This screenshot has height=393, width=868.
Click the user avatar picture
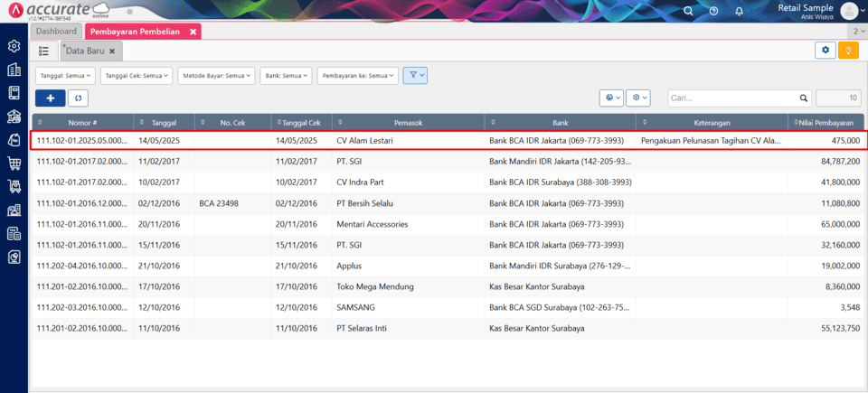tap(849, 11)
